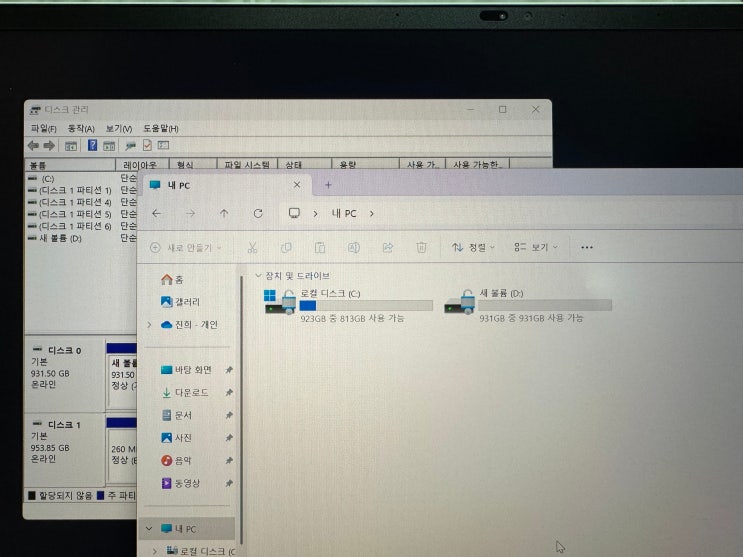The image size is (743, 557).
Task: Open 동영상 quick access folder
Action: 181,484
